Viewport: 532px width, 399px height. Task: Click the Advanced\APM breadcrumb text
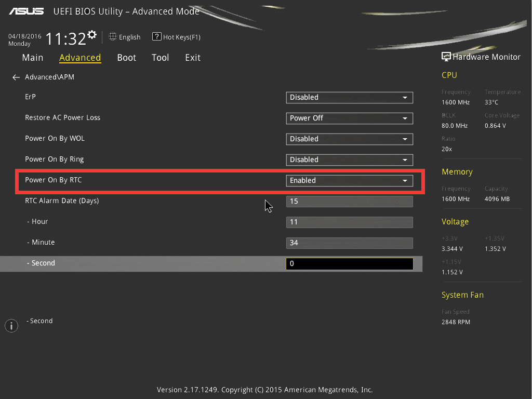[49, 77]
